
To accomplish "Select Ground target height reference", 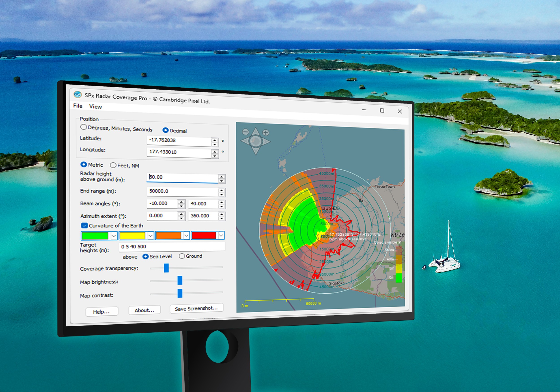I will pyautogui.click(x=182, y=256).
